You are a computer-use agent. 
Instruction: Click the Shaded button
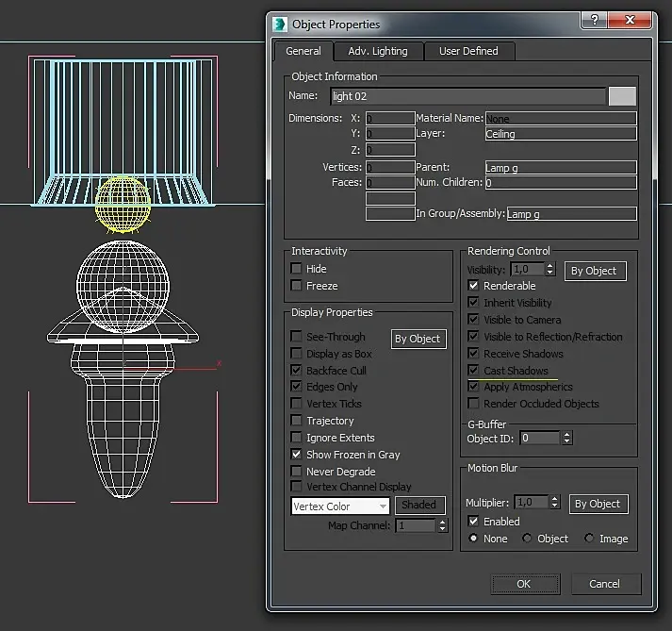419,505
